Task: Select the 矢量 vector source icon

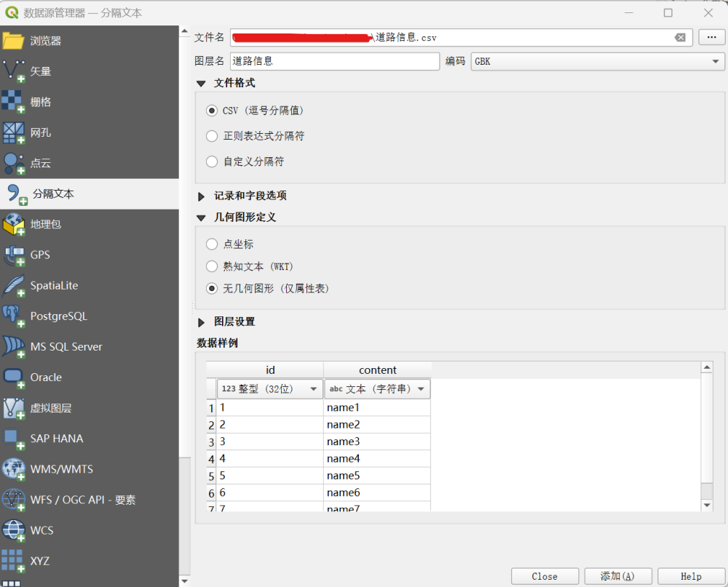Action: (x=13, y=71)
